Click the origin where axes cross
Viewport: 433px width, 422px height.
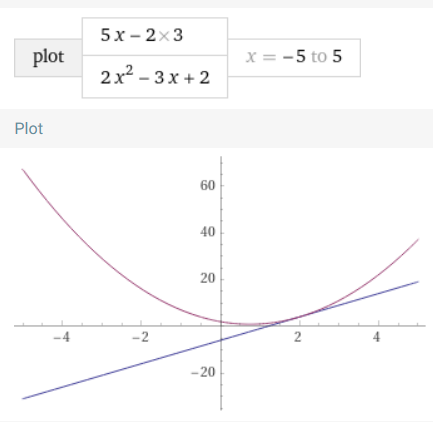(221, 325)
